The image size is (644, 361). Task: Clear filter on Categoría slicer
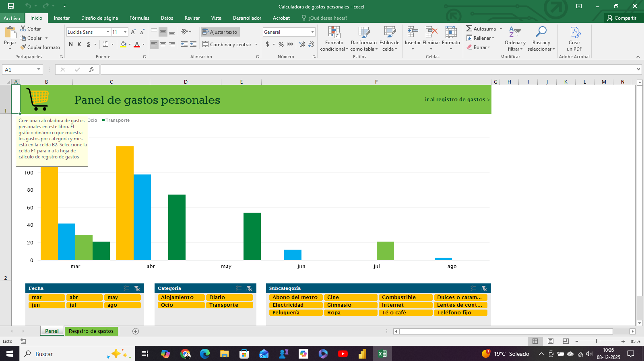tap(249, 288)
